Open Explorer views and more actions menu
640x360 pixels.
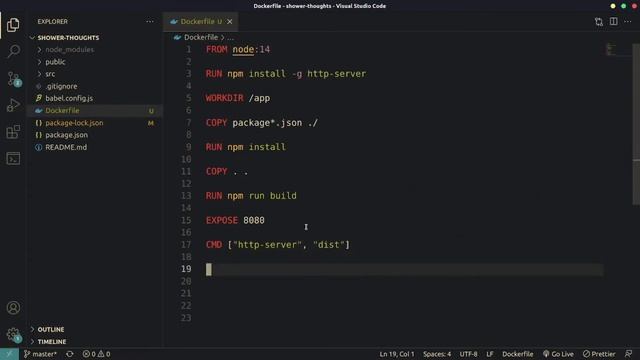click(x=150, y=22)
